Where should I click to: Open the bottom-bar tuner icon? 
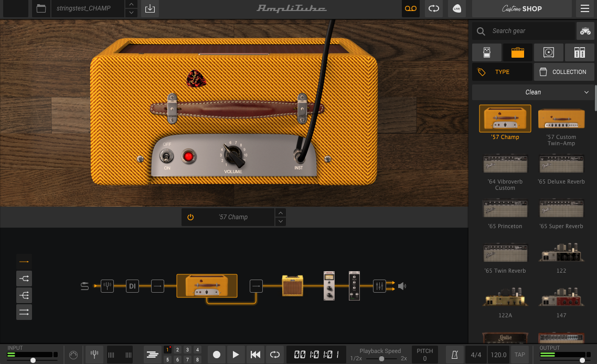(x=94, y=355)
